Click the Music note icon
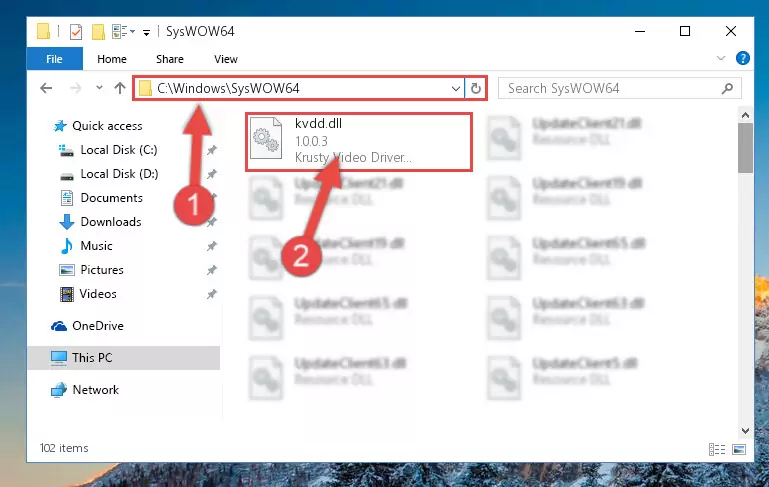This screenshot has height=487, width=769. coord(67,246)
